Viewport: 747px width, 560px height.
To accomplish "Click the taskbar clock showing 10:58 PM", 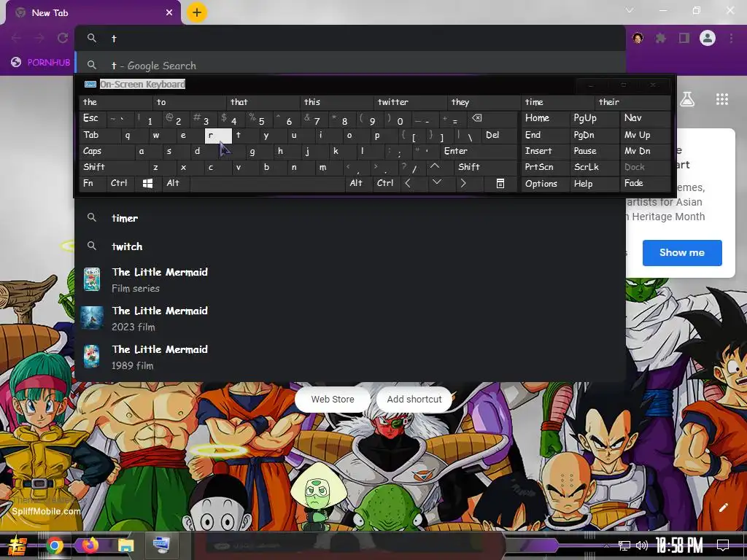I will coord(679,545).
